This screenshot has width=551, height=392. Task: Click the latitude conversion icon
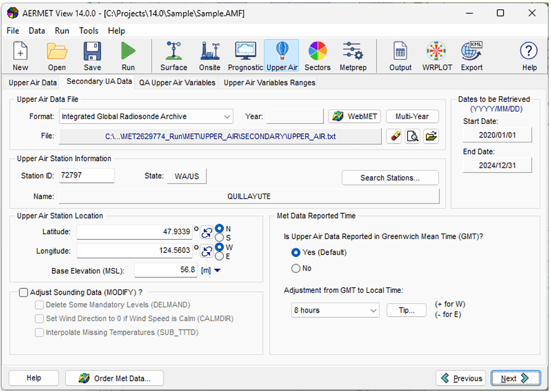(206, 232)
